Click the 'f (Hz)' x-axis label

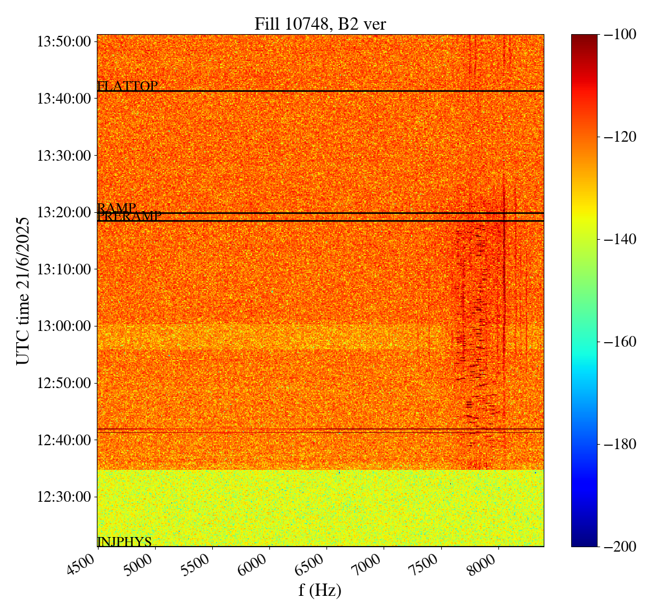click(320, 590)
